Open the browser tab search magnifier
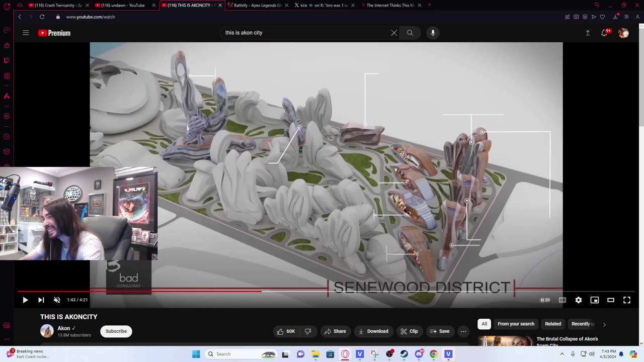The width and height of the screenshot is (644, 362). [597, 5]
